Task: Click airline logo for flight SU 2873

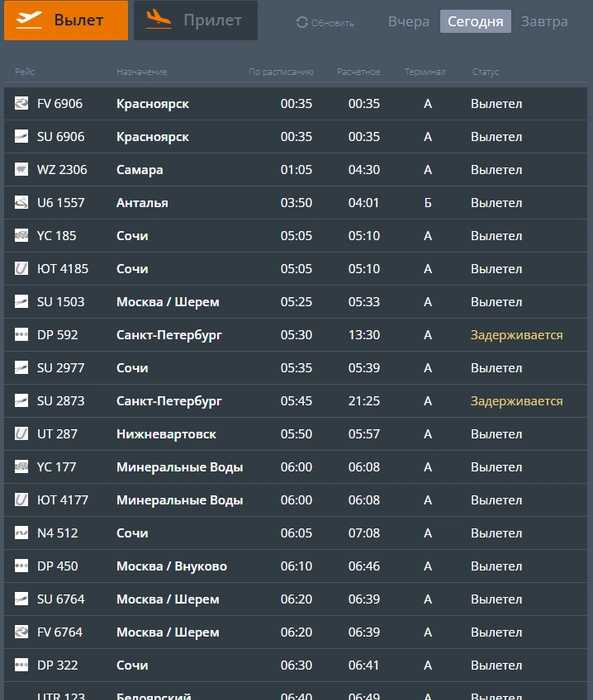Action: (x=21, y=400)
